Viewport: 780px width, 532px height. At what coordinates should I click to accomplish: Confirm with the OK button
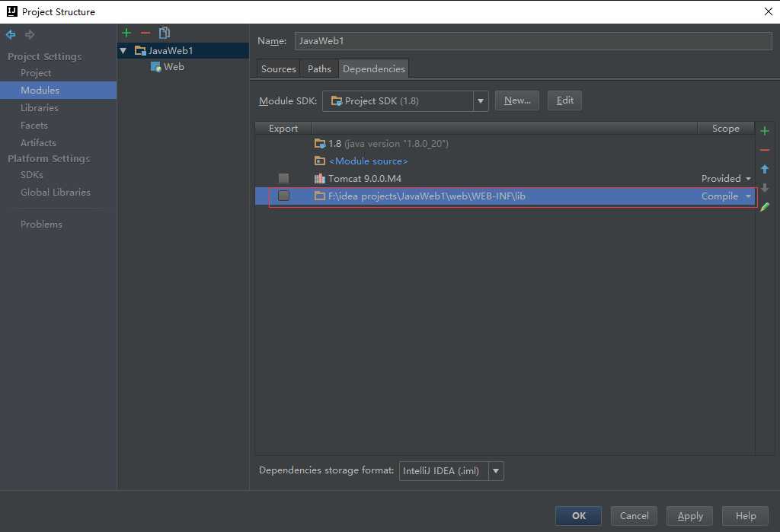click(579, 516)
